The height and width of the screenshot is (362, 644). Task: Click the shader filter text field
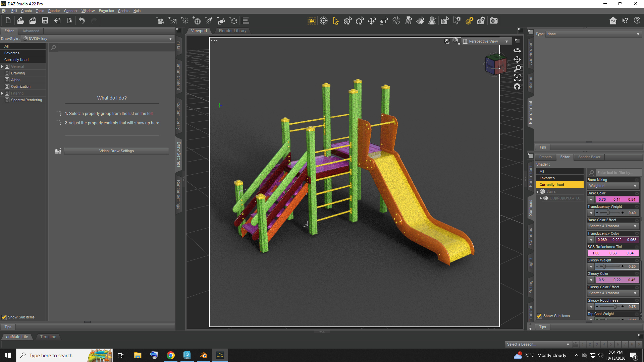pyautogui.click(x=619, y=173)
